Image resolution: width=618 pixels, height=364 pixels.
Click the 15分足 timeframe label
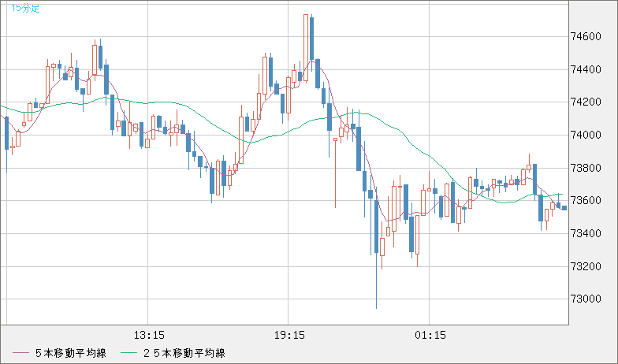tap(25, 9)
